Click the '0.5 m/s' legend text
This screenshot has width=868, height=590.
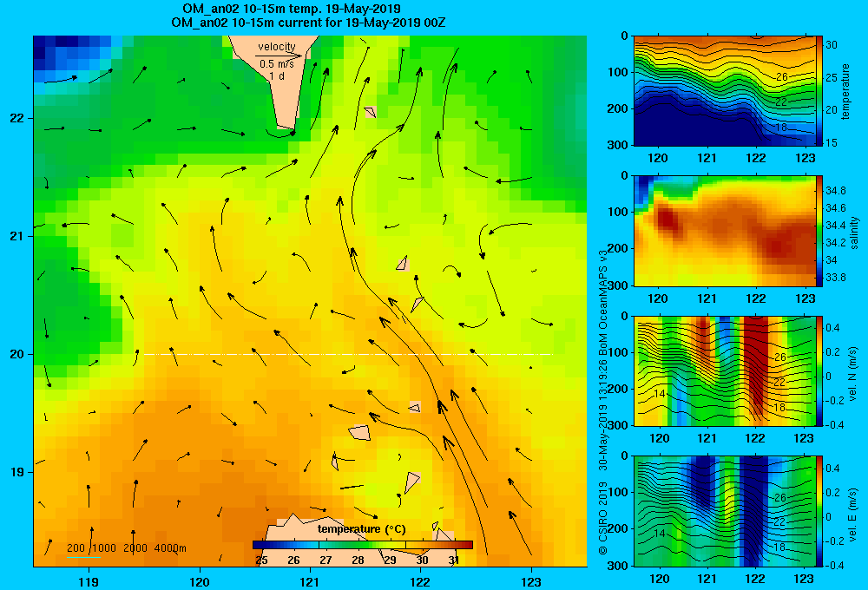point(277,64)
